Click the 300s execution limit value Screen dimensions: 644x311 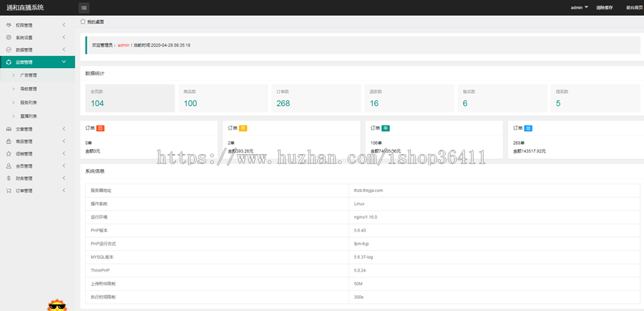click(x=358, y=297)
